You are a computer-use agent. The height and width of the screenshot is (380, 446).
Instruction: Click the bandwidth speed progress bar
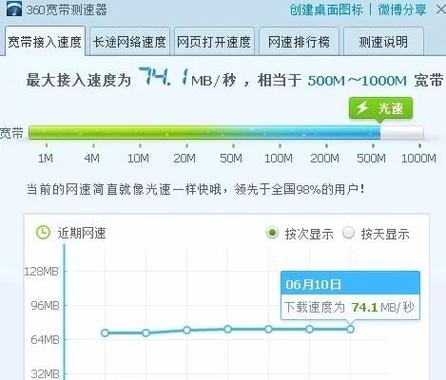coord(226,133)
